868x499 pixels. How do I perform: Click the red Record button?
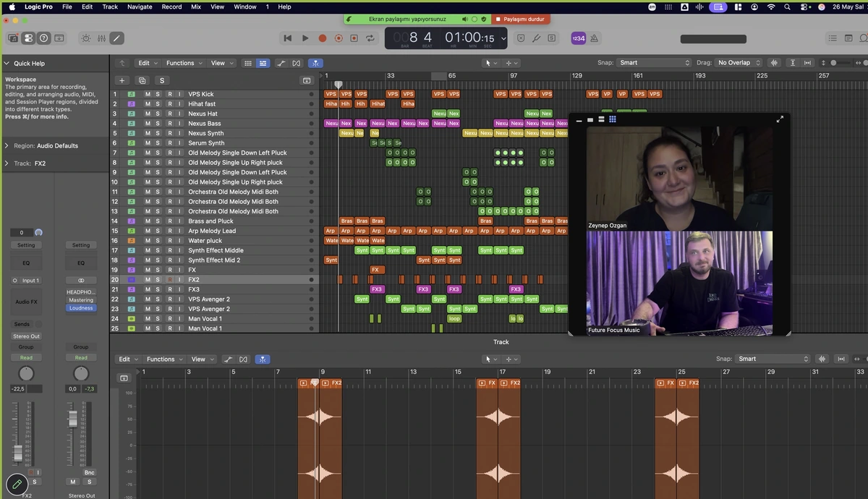click(323, 38)
